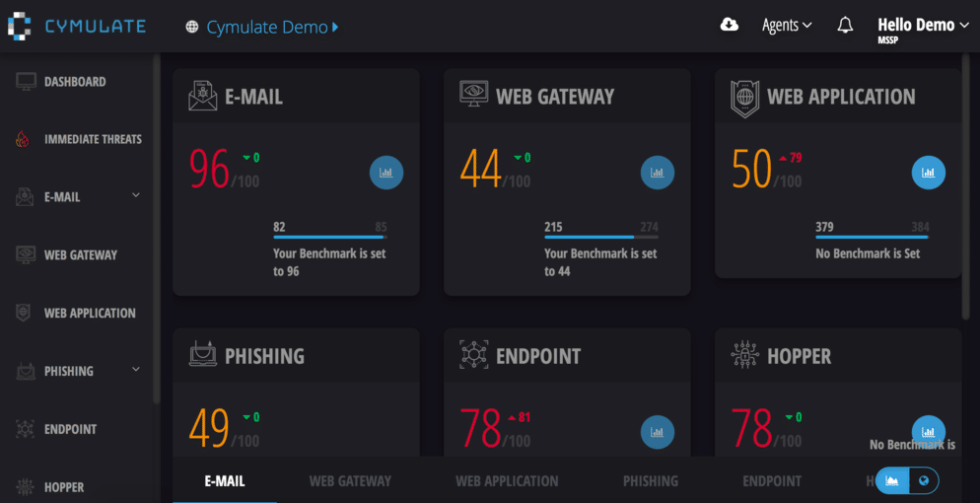
Task: Click the cloud download icon
Action: (730, 25)
